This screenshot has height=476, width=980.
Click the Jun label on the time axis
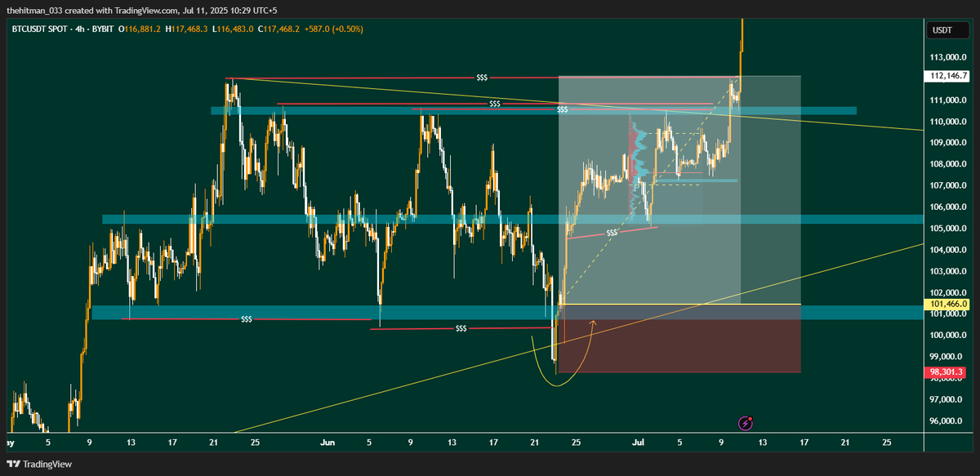coord(327,443)
